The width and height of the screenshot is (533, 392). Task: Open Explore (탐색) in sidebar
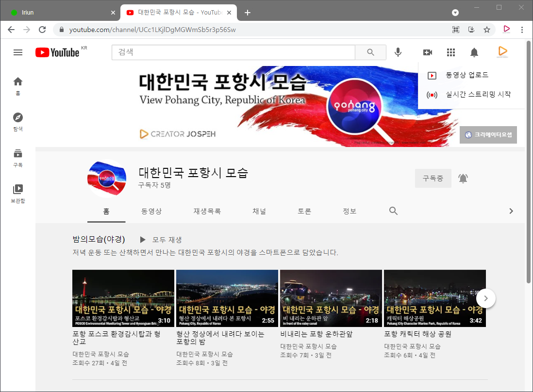point(18,122)
